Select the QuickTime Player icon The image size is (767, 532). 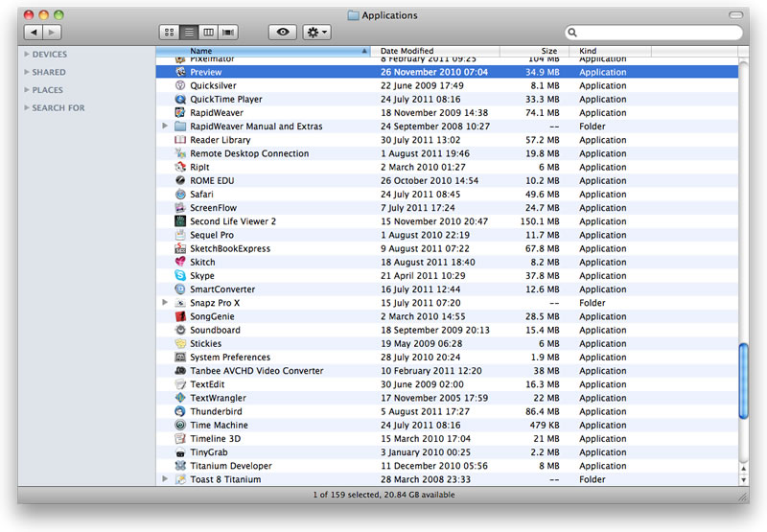click(x=180, y=100)
